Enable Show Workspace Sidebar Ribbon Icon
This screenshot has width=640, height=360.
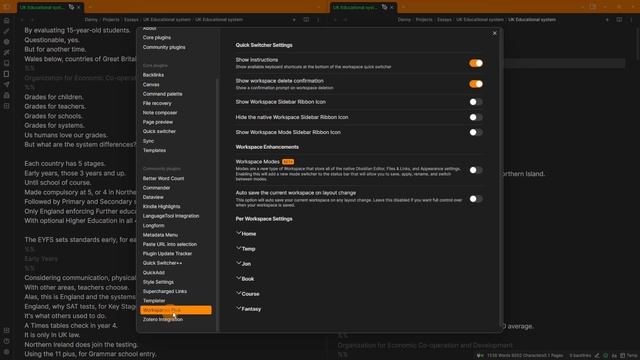(476, 102)
